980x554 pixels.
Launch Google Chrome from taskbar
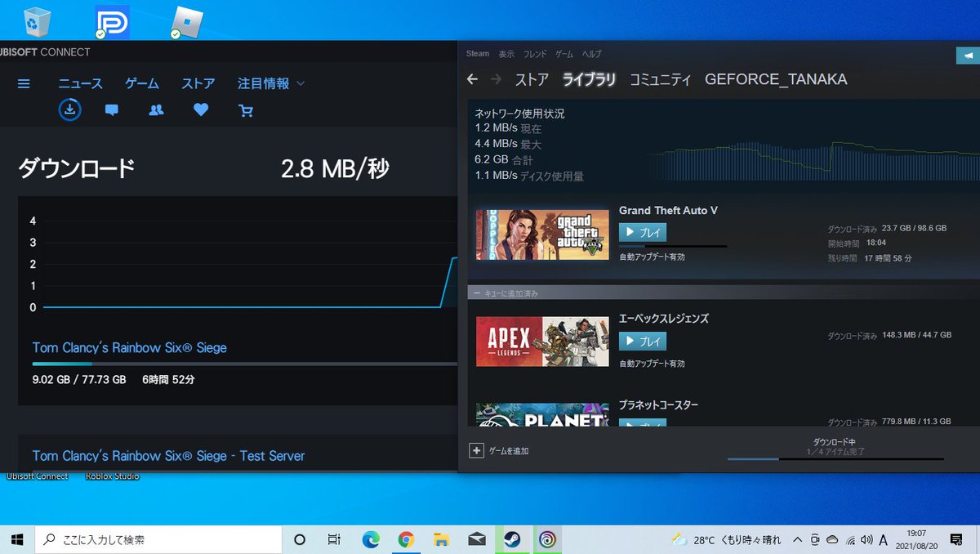point(406,539)
